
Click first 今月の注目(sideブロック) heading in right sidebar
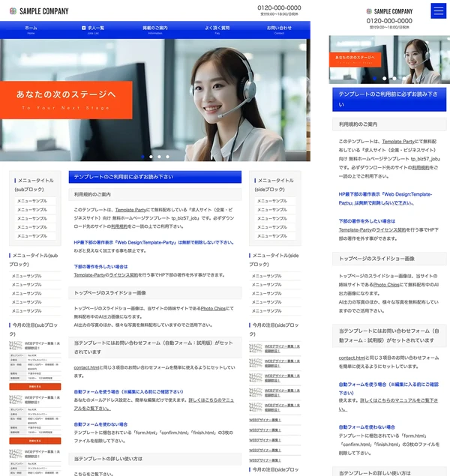point(274,329)
